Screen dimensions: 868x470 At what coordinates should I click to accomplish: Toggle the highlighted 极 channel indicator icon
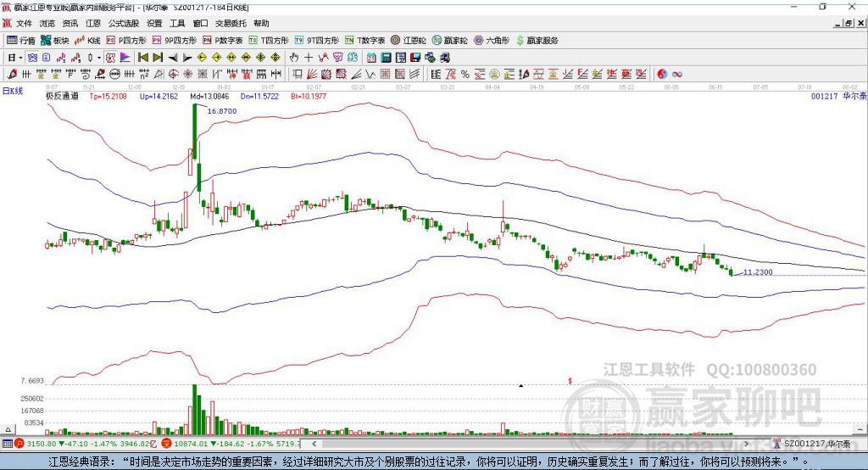coord(111,58)
